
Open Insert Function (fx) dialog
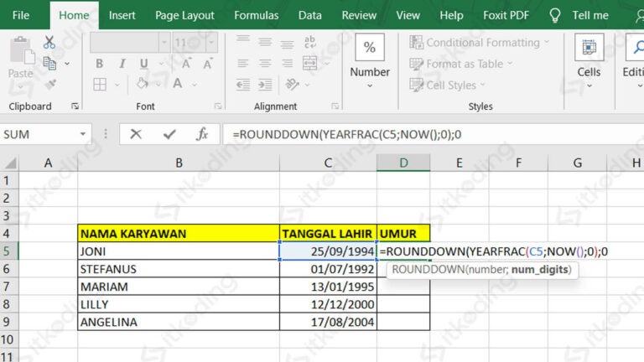point(202,134)
